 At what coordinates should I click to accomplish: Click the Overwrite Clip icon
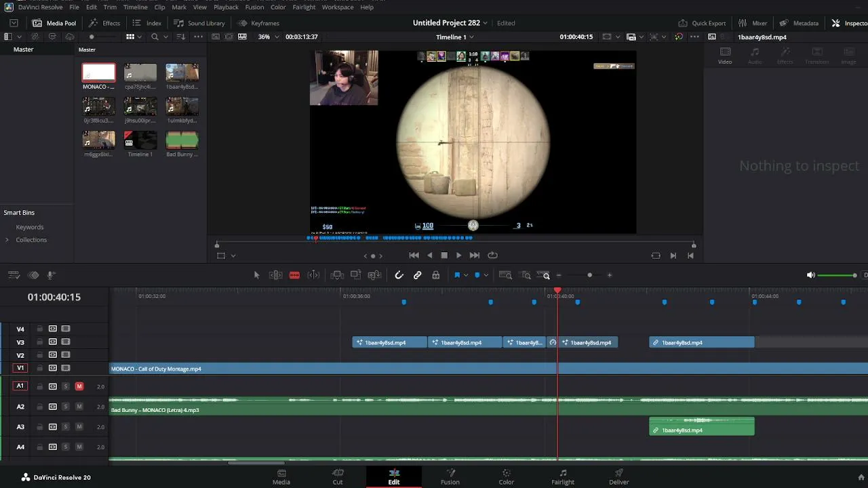point(356,275)
